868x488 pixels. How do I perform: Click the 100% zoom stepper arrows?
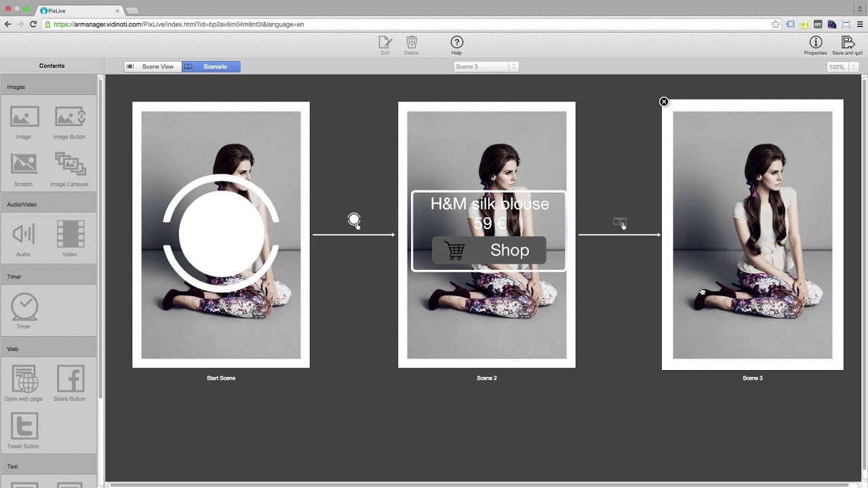click(854, 67)
